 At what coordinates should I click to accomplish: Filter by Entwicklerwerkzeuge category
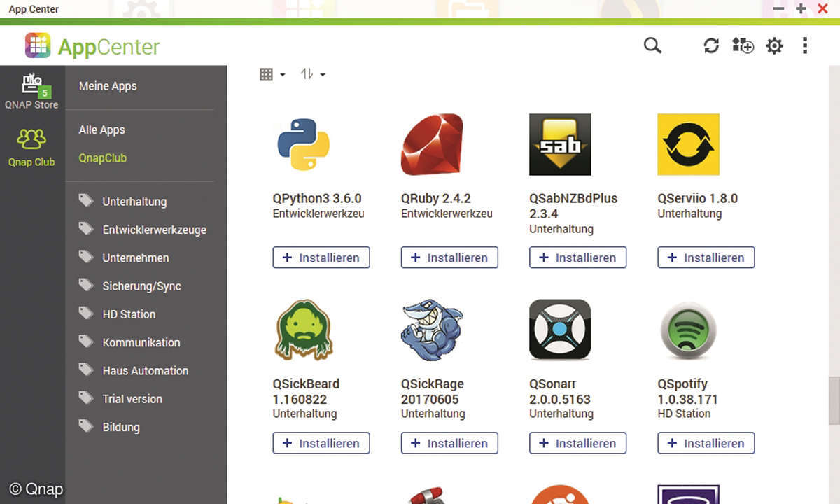point(154,230)
